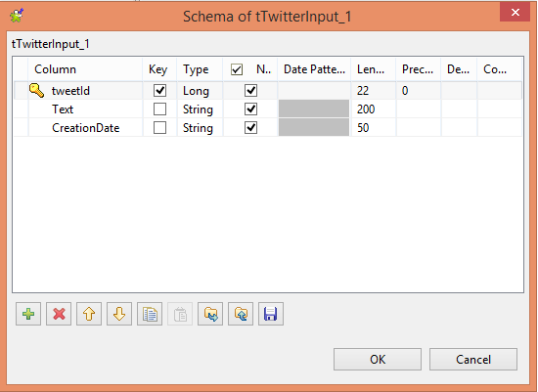Click the Date Pattern column header
The width and height of the screenshot is (538, 392).
coord(314,69)
